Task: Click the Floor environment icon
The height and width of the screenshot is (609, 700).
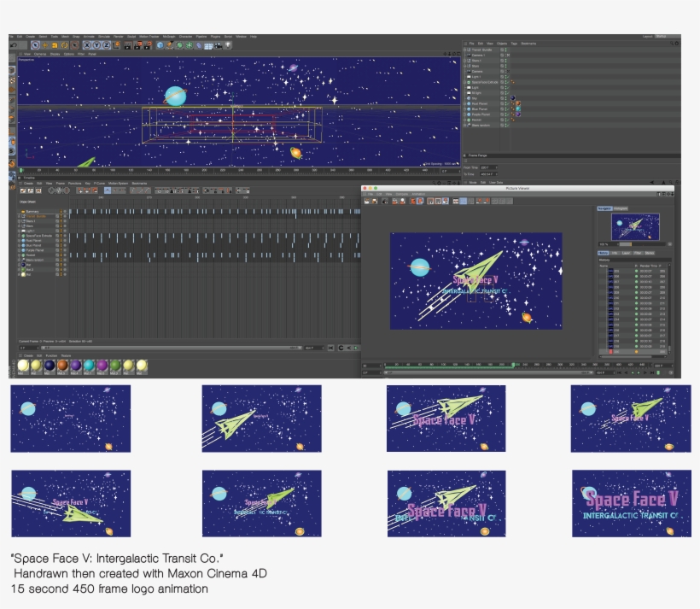Action: (x=208, y=45)
